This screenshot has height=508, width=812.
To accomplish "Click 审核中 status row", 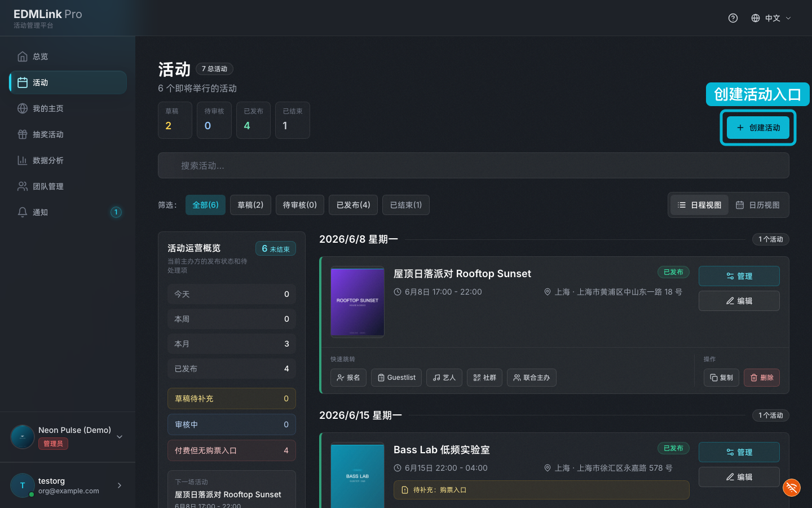I will coord(232,424).
